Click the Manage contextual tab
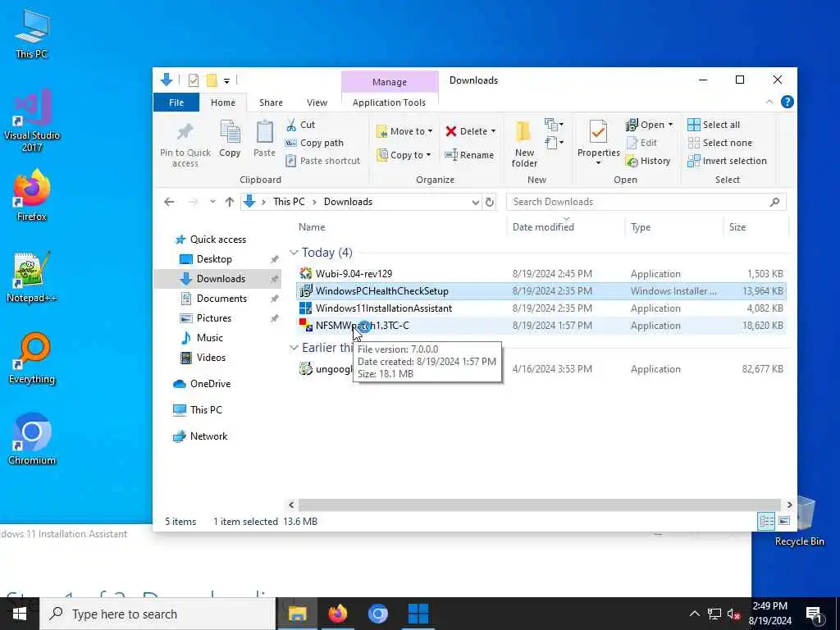The height and width of the screenshot is (630, 840). point(390,82)
